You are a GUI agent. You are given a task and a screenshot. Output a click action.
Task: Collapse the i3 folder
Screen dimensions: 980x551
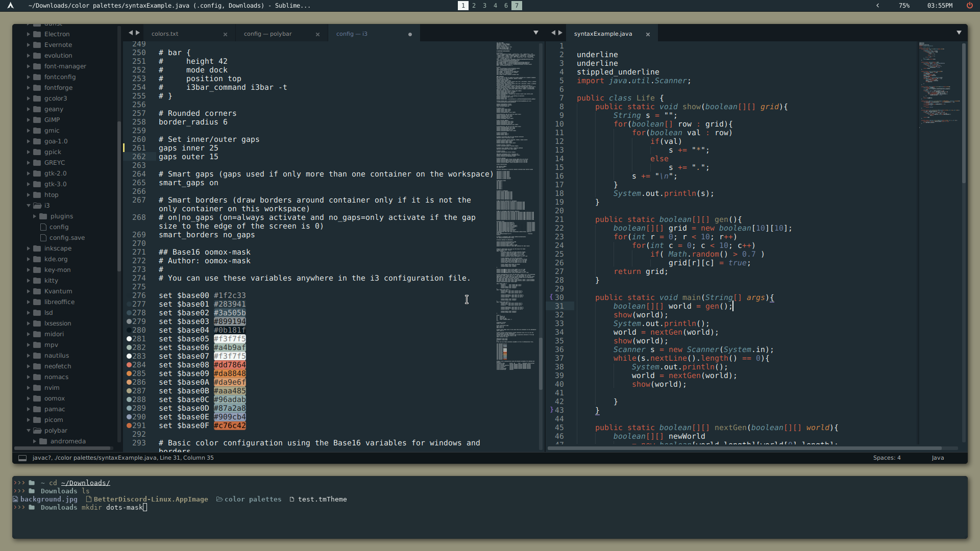[x=29, y=206]
